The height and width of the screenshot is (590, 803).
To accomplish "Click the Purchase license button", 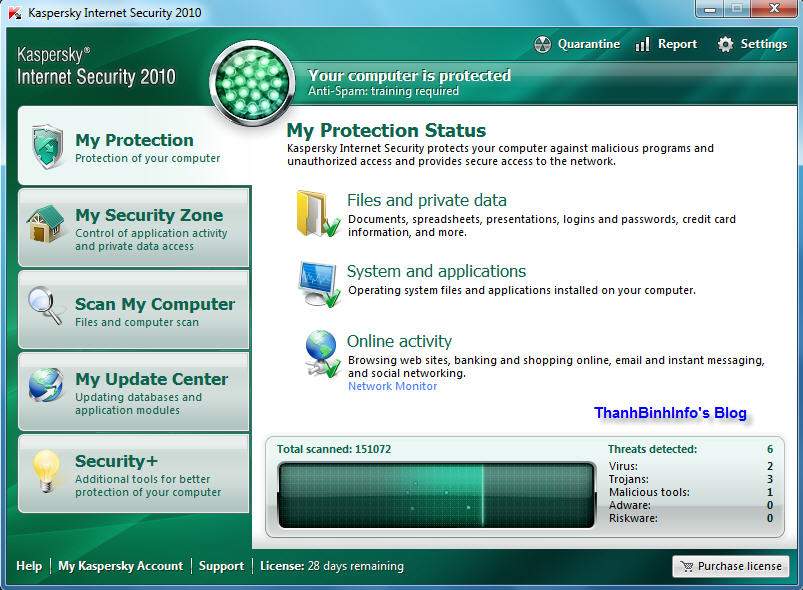I will (x=730, y=566).
